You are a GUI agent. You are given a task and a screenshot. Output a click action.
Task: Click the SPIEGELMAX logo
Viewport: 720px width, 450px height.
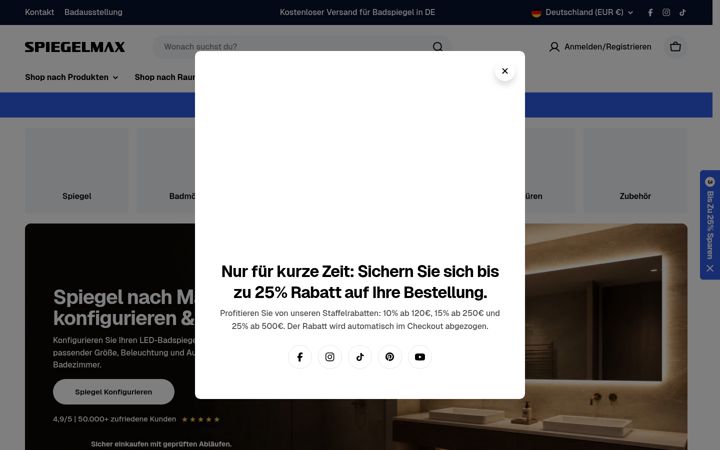[x=75, y=47]
